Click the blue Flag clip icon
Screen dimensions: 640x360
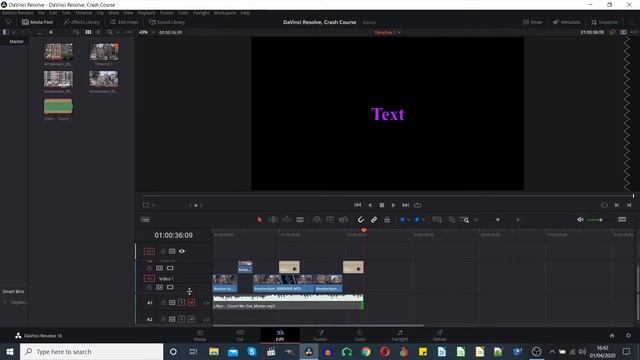(402, 220)
